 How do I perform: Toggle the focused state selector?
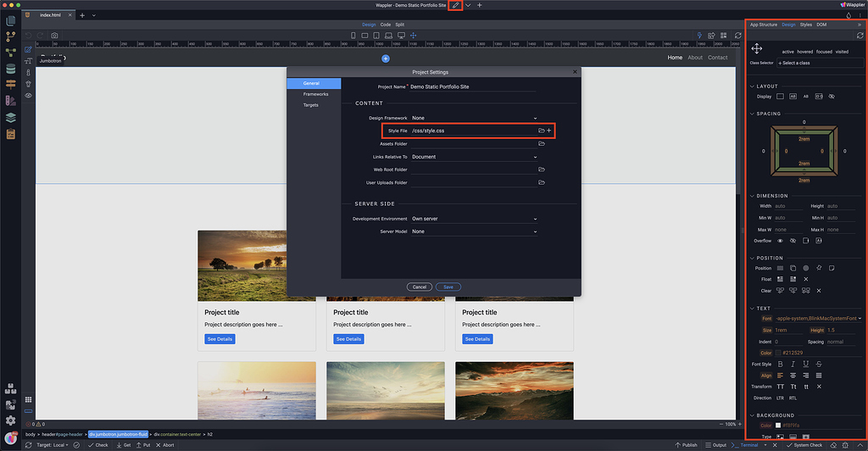(x=824, y=52)
